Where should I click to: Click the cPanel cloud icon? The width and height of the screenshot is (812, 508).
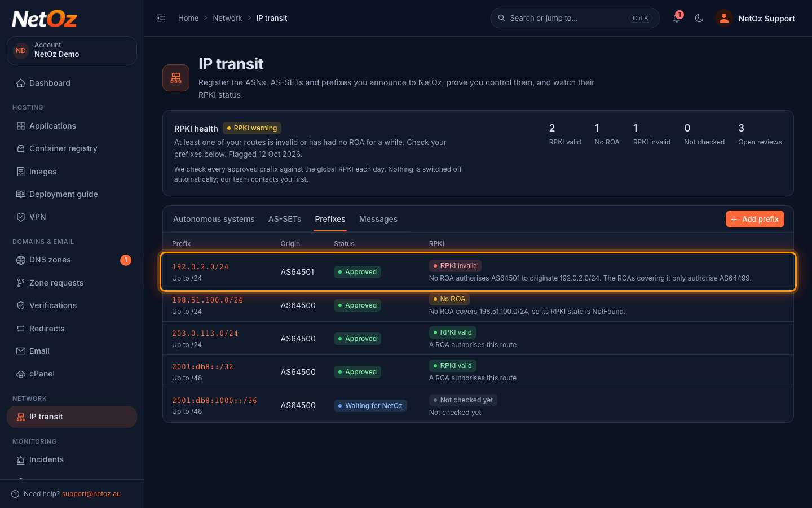pos(21,374)
